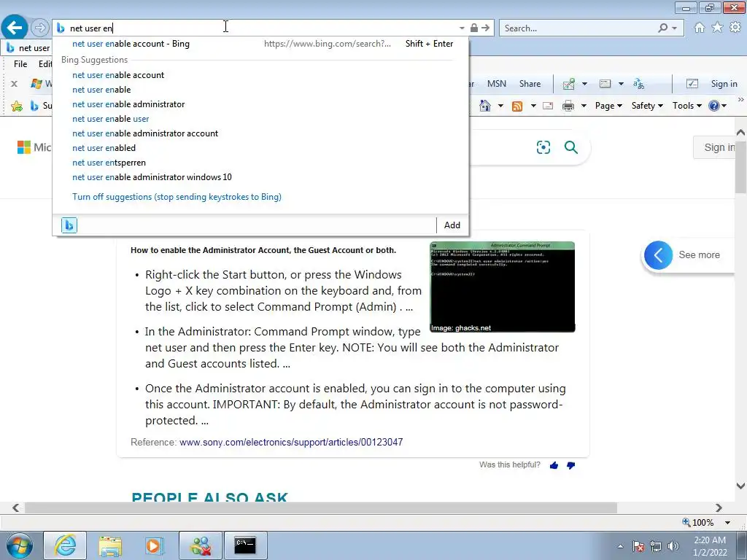Viewport: 747px width, 560px height.
Task: Click the forward navigation arrow button
Action: point(40,28)
